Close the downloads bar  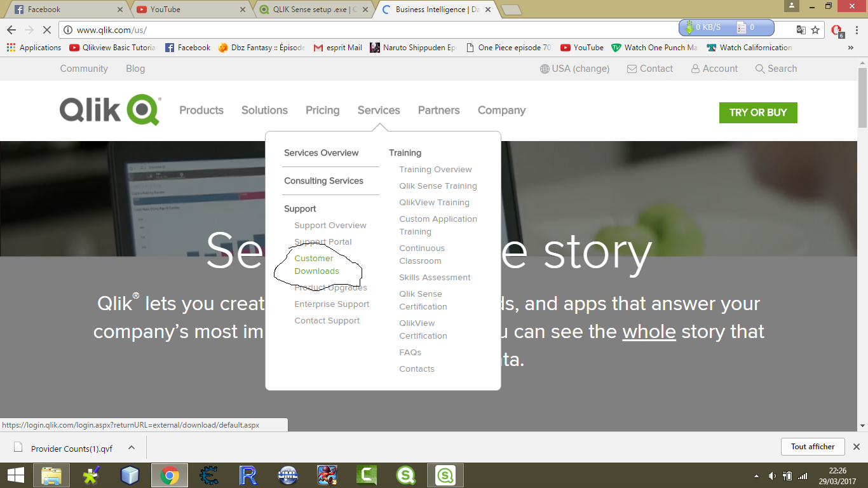pos(856,447)
